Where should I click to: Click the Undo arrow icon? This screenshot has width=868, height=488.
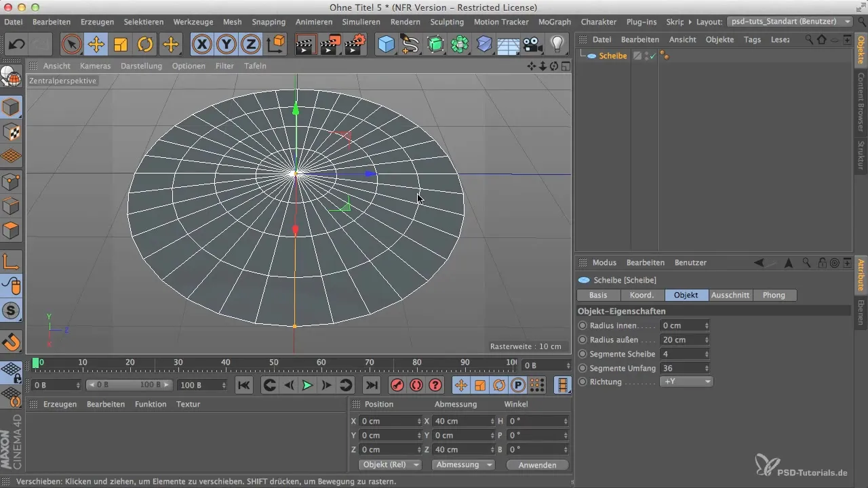click(x=17, y=45)
